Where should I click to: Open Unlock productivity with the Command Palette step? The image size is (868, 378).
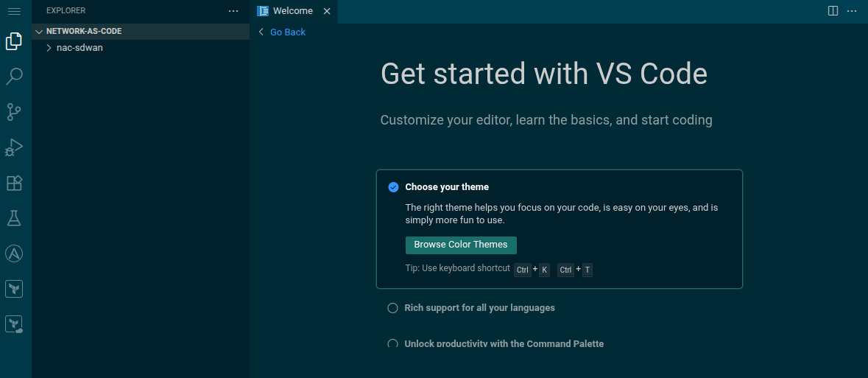504,343
